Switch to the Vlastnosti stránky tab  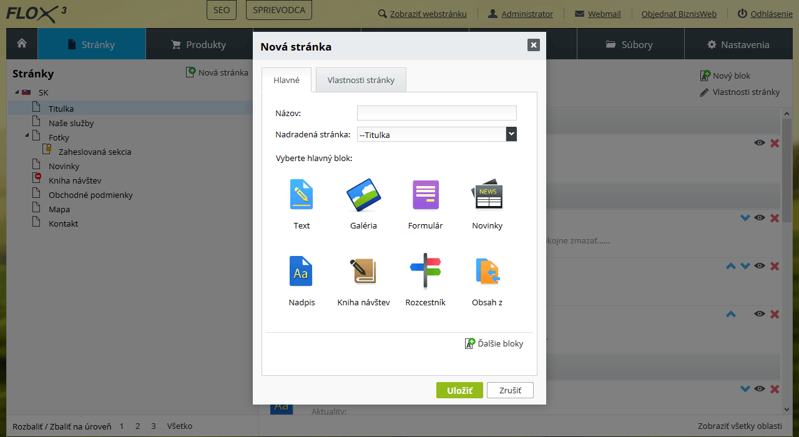pyautogui.click(x=361, y=80)
